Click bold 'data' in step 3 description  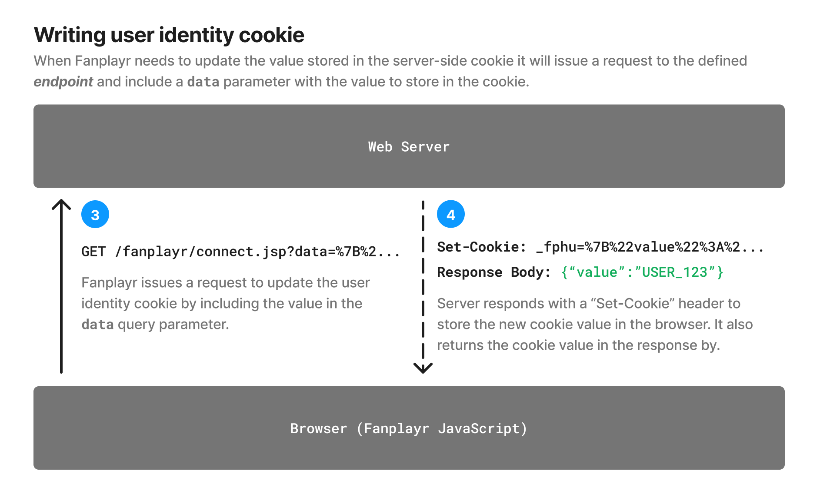(x=97, y=325)
